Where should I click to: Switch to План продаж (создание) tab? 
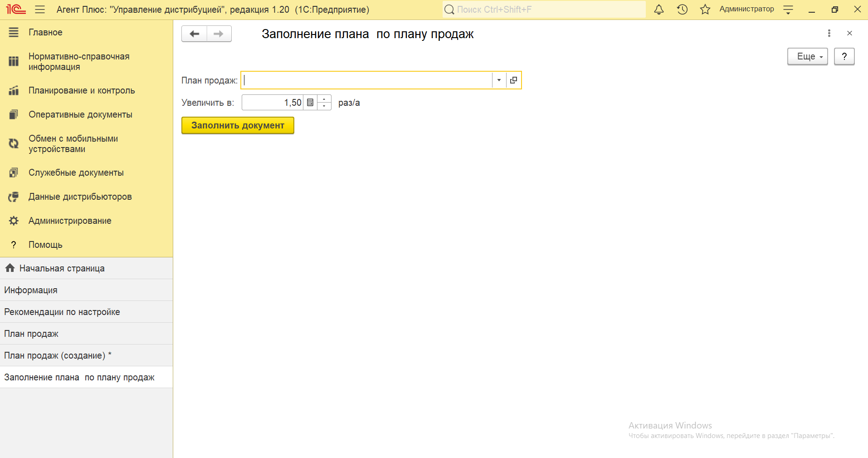coord(58,355)
